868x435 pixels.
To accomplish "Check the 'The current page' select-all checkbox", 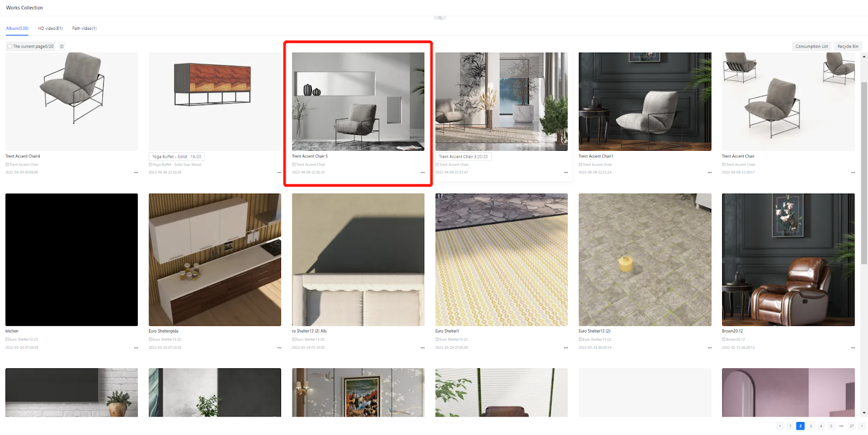I will [x=10, y=47].
